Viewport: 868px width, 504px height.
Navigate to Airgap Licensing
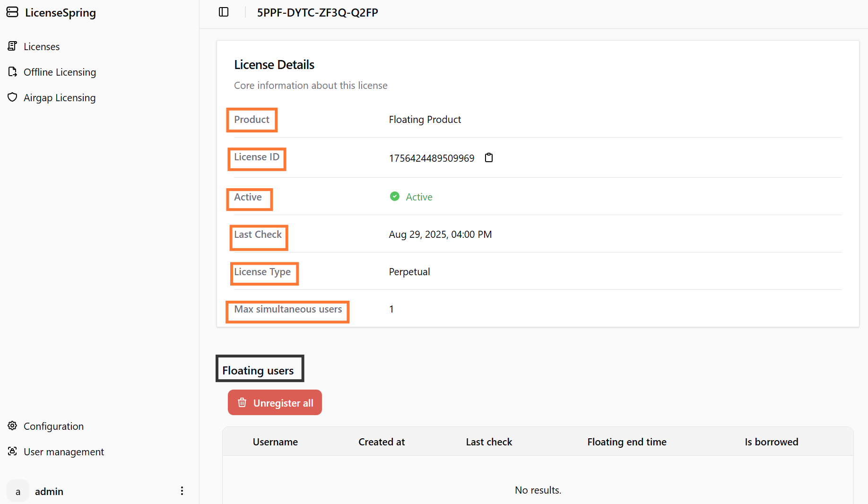60,98
